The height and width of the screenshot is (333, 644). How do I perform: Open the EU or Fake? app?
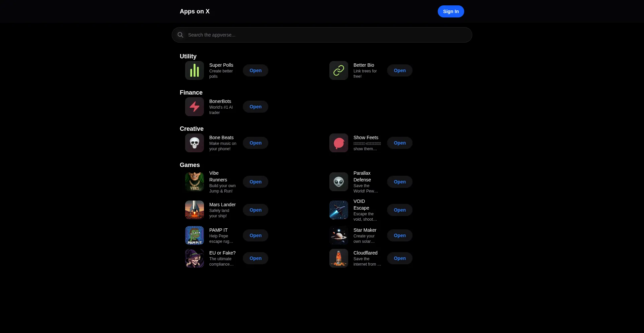(x=256, y=258)
